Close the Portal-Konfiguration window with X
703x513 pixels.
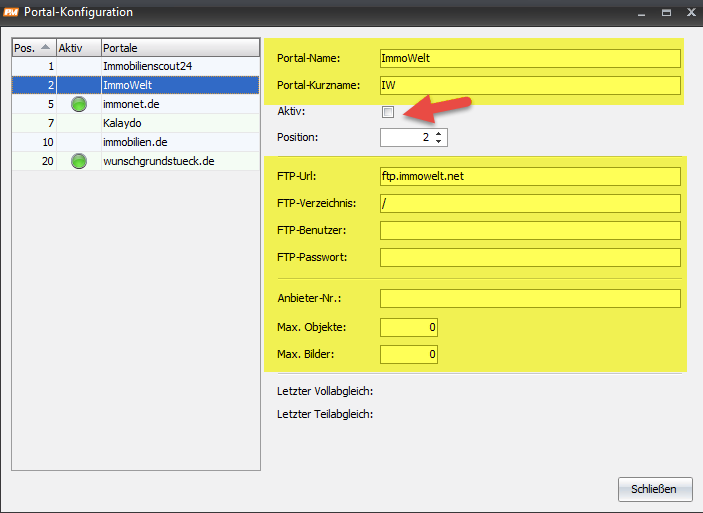pos(691,13)
